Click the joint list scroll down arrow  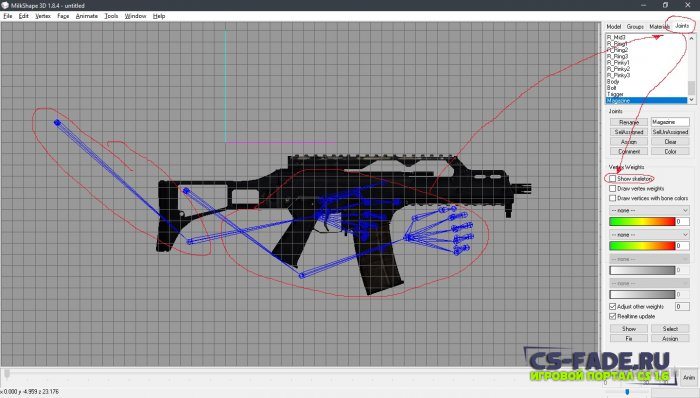[692, 100]
